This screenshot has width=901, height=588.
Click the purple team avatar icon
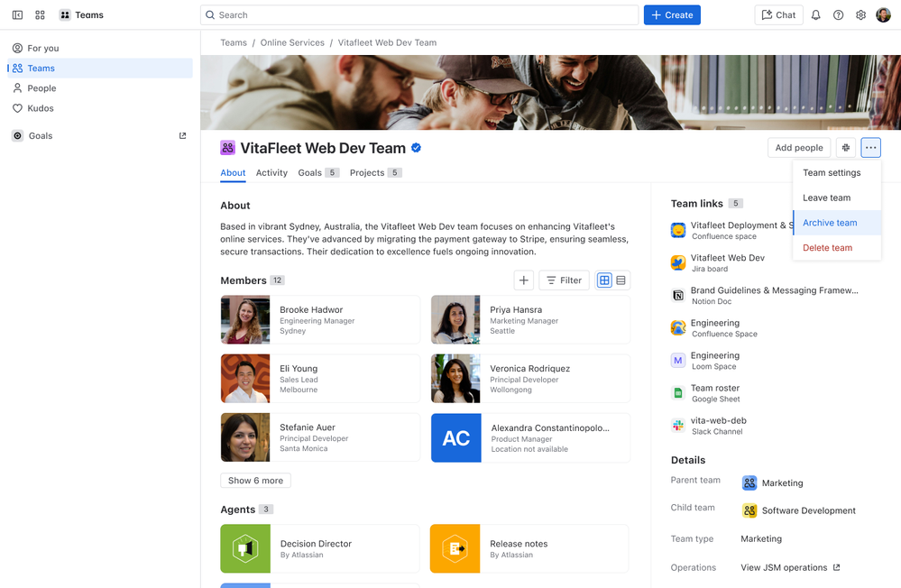coord(227,148)
